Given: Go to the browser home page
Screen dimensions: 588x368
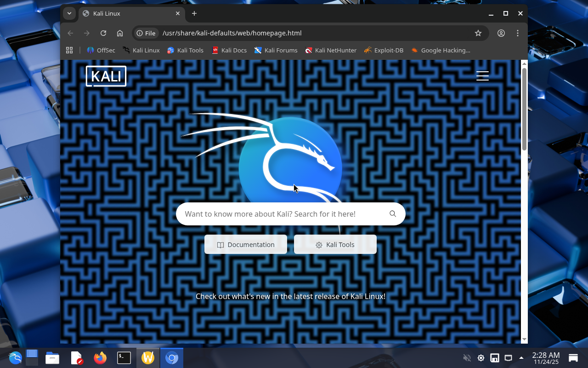Looking at the screenshot, I should pyautogui.click(x=120, y=33).
